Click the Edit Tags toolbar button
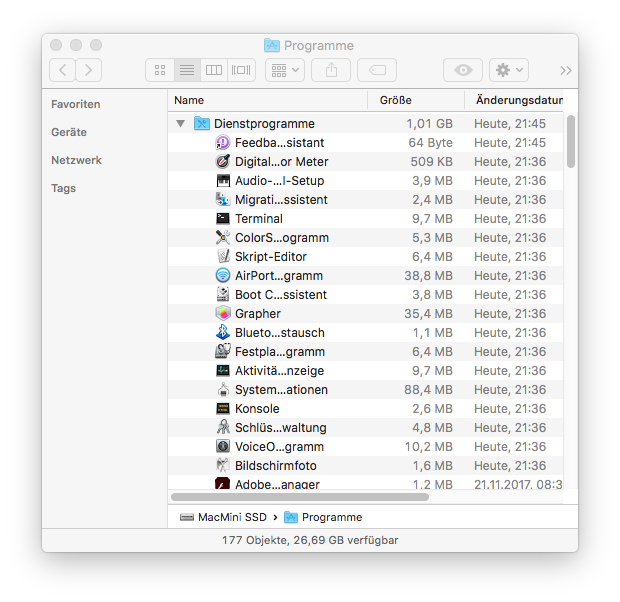The width and height of the screenshot is (620, 602). [377, 70]
